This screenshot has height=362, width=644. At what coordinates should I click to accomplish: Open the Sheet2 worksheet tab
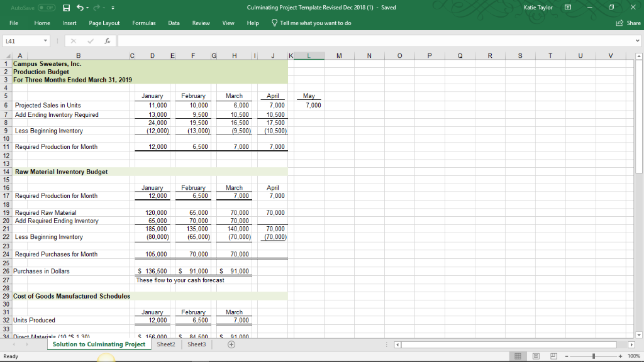point(165,344)
